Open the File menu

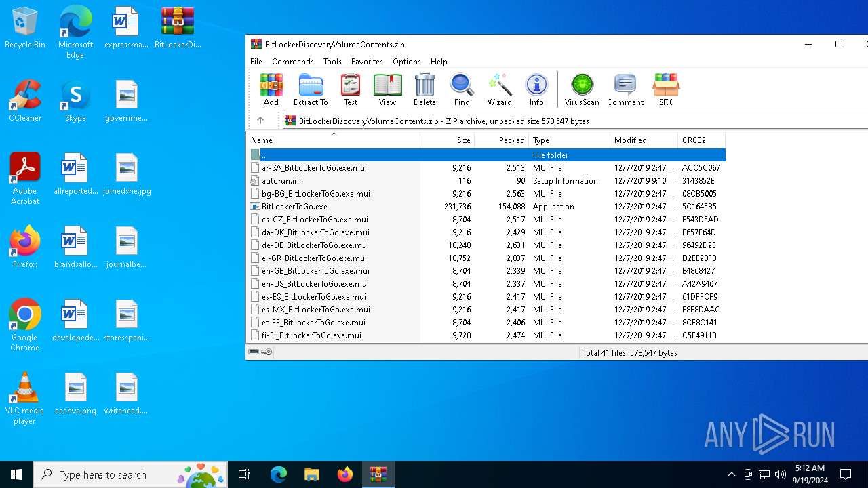[256, 61]
